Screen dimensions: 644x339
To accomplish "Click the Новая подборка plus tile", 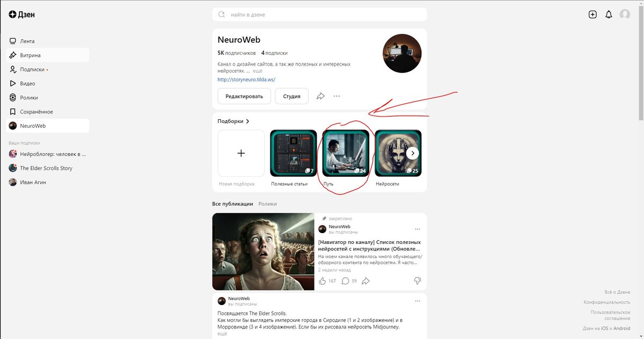I will (x=241, y=153).
